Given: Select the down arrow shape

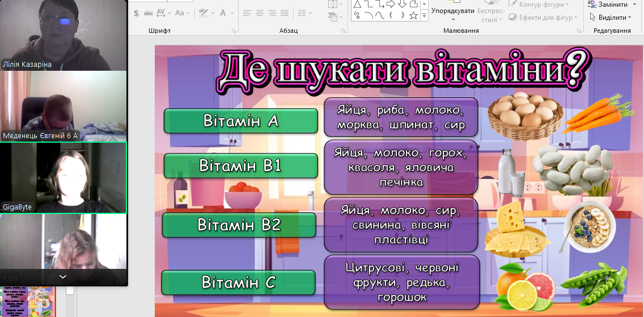Looking at the screenshot, I should (402, 4).
